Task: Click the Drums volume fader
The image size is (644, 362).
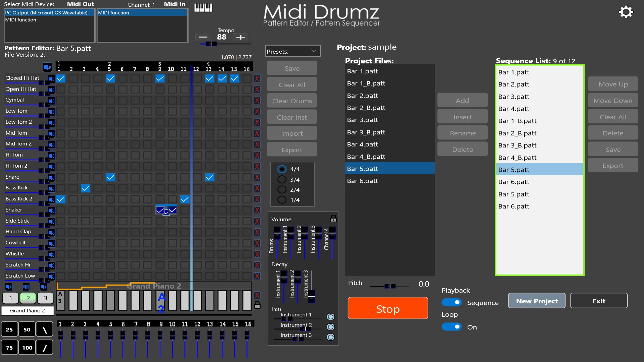Action: tap(277, 233)
